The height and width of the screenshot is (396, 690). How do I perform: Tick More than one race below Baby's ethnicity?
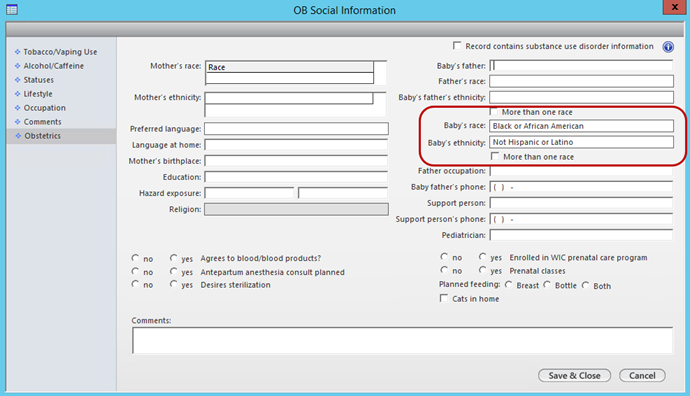495,156
